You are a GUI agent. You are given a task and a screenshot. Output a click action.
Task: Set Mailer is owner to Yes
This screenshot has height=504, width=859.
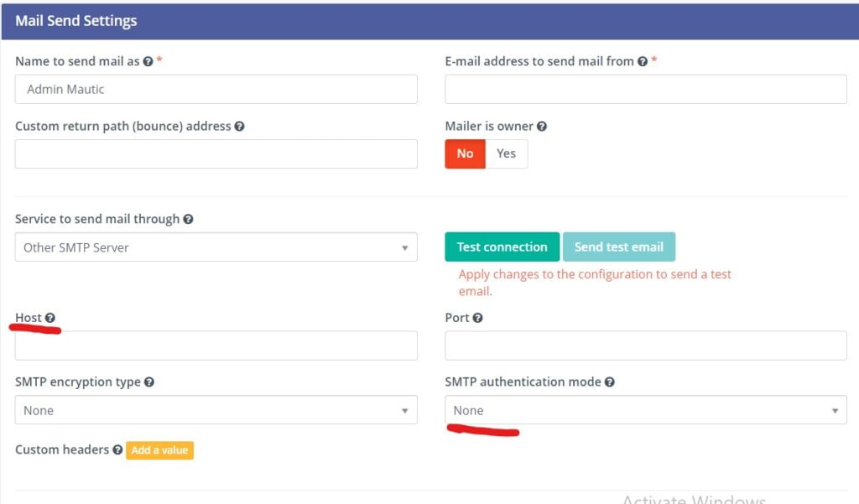pos(506,154)
